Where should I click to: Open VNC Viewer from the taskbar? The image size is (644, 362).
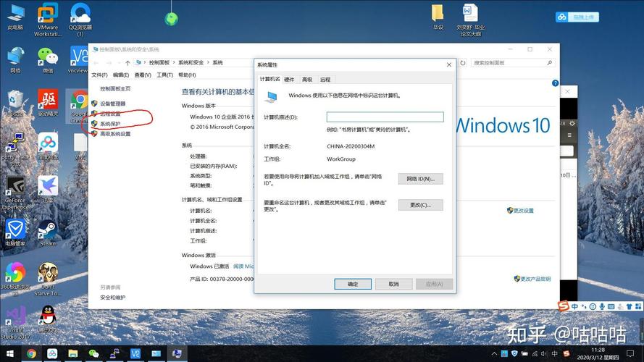point(135,353)
